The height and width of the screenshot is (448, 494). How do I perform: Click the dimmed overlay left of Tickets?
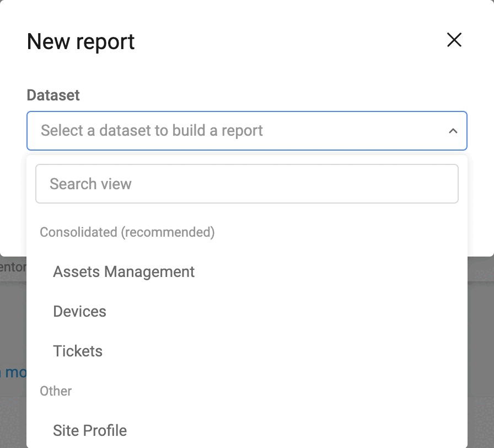coord(13,331)
